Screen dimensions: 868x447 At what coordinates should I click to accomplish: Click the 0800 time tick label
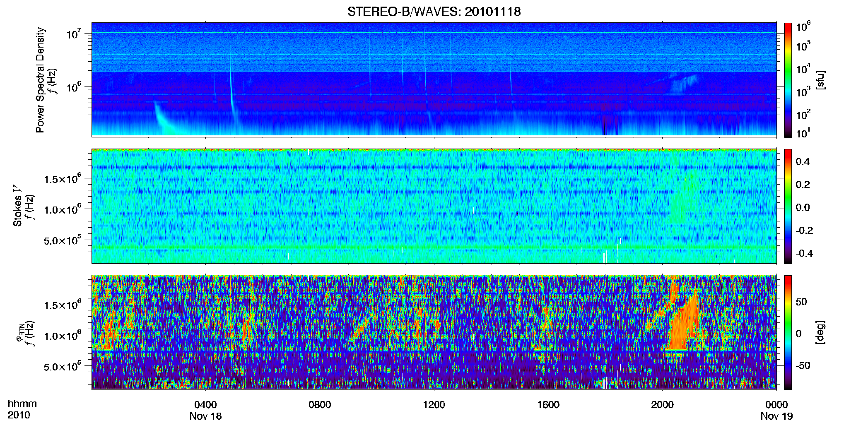320,405
